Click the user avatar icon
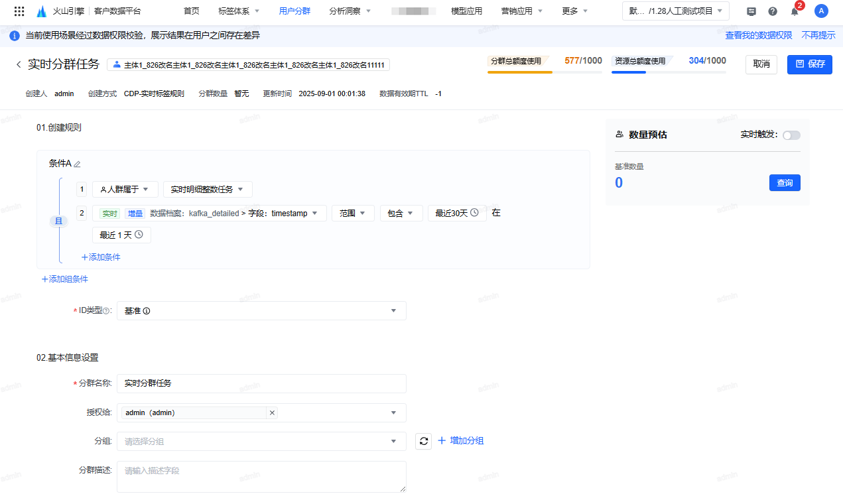The width and height of the screenshot is (843, 504). (x=821, y=11)
